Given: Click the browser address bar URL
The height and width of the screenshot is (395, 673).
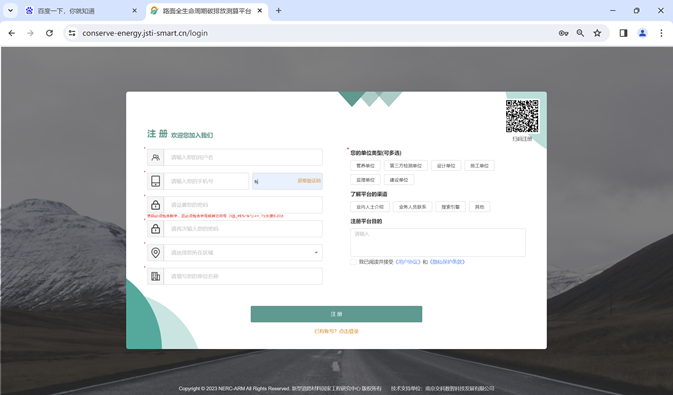Looking at the screenshot, I should 145,33.
